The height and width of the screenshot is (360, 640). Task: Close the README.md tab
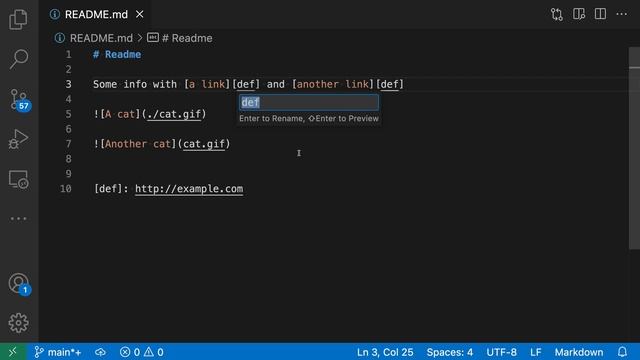tap(140, 14)
